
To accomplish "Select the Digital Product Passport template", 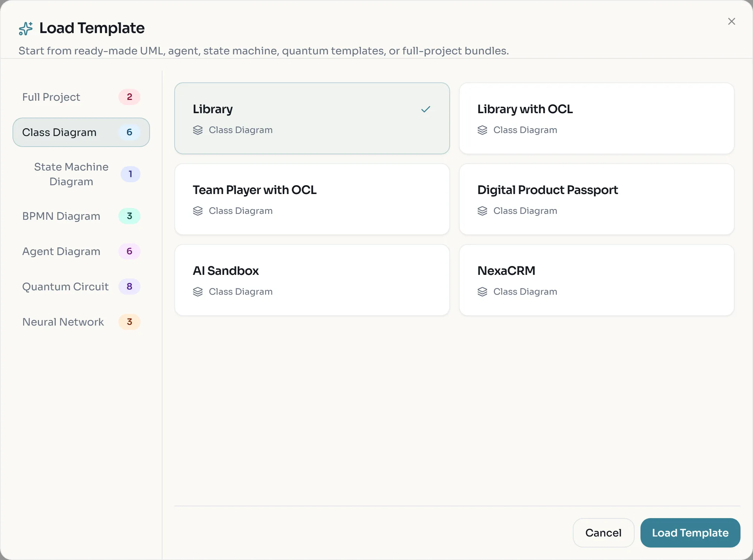I will pyautogui.click(x=596, y=199).
